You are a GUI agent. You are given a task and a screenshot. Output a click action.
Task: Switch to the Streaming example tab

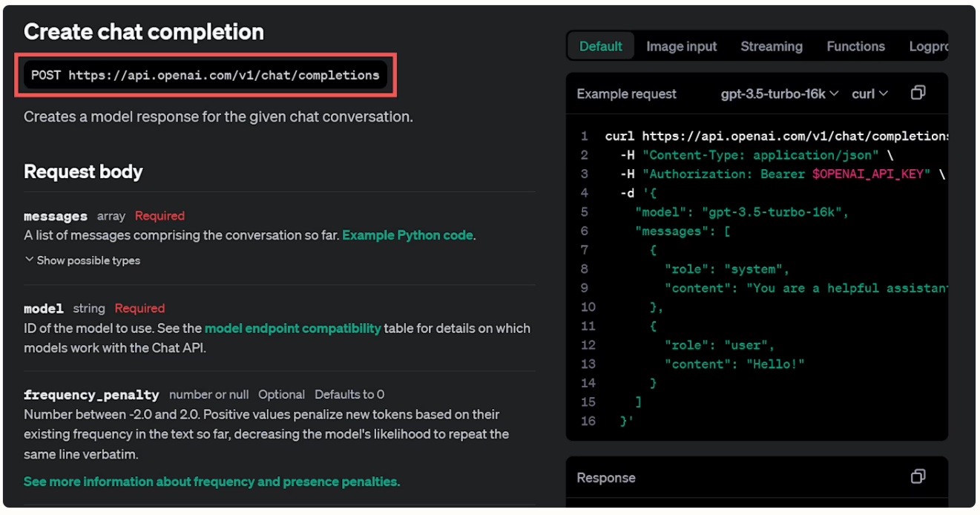(772, 46)
